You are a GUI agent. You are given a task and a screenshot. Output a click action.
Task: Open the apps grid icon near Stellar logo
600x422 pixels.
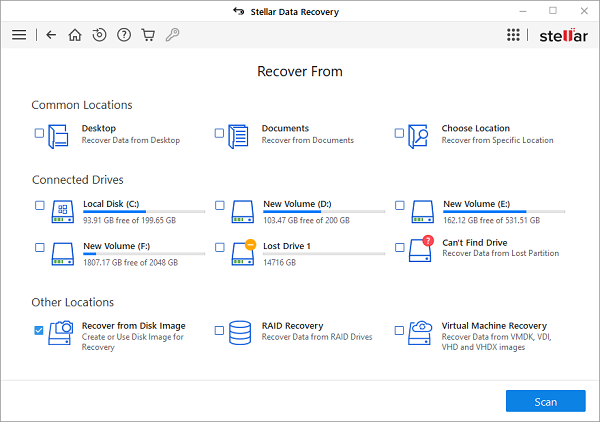point(513,35)
